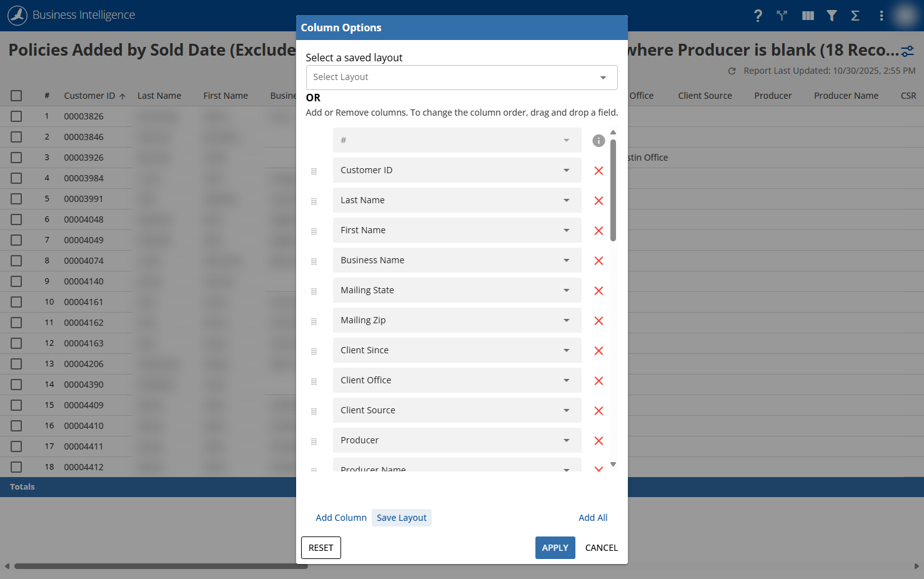Viewport: 924px width, 579px height.
Task: Open the help question mark icon
Action: [x=758, y=16]
